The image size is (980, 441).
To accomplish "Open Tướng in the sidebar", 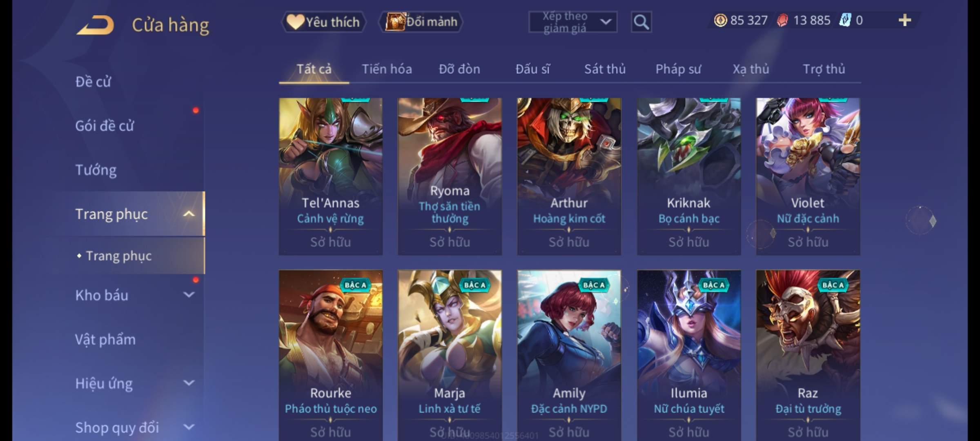I will 96,170.
